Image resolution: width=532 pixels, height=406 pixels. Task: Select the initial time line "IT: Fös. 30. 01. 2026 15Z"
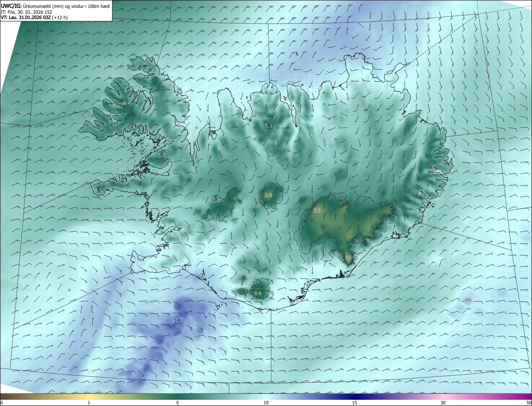[26, 12]
